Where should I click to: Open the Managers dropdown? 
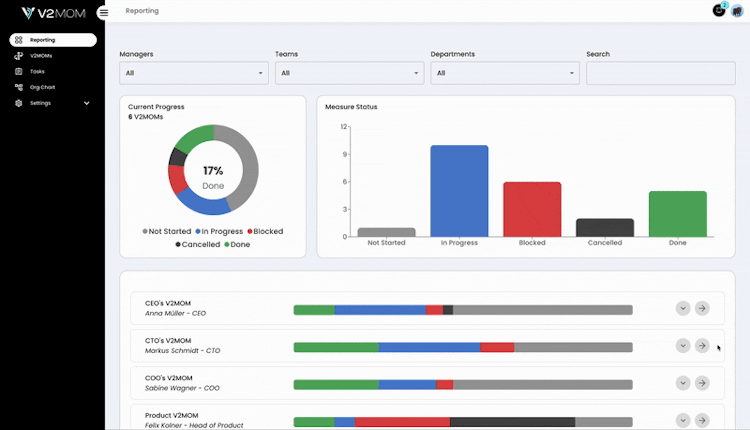coord(194,73)
